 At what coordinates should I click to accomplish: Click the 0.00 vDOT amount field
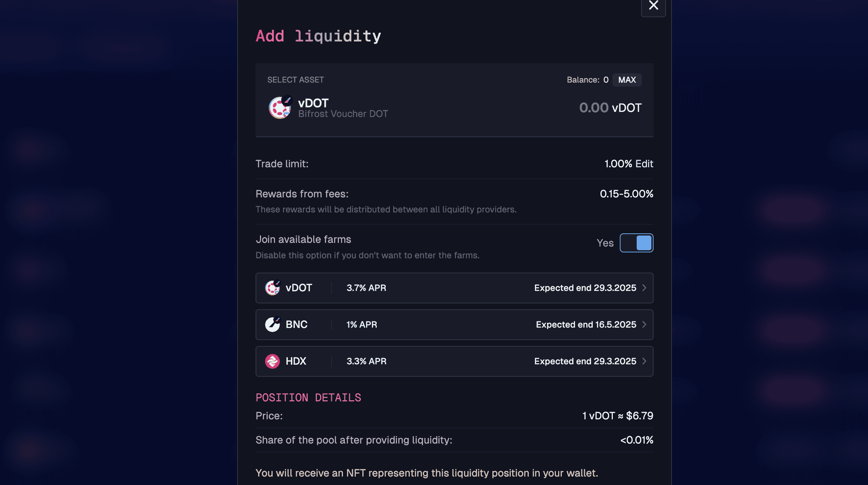pos(594,108)
